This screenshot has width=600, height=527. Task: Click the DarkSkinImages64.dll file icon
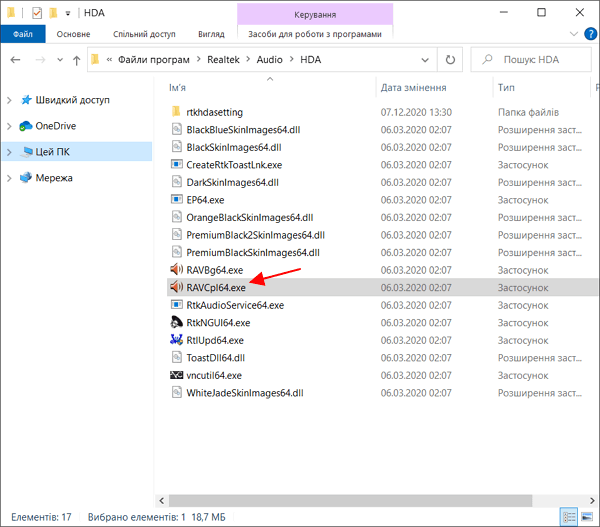(x=176, y=182)
